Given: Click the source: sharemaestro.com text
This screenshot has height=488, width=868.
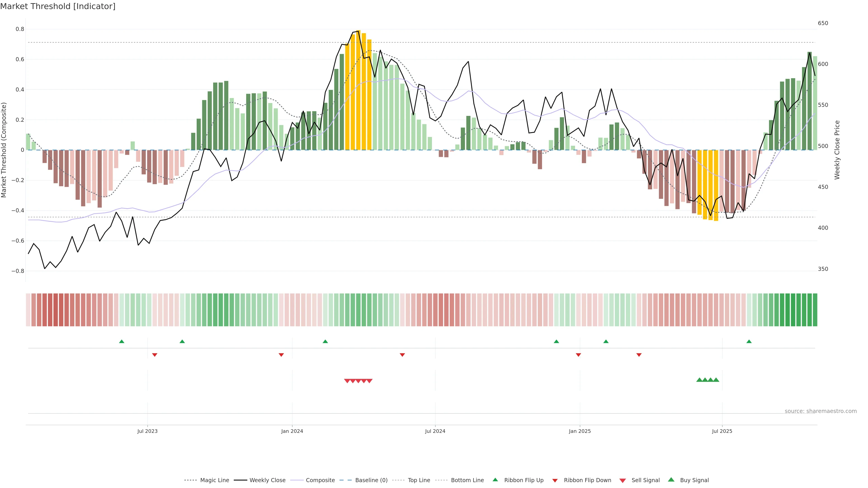Looking at the screenshot, I should 821,411.
